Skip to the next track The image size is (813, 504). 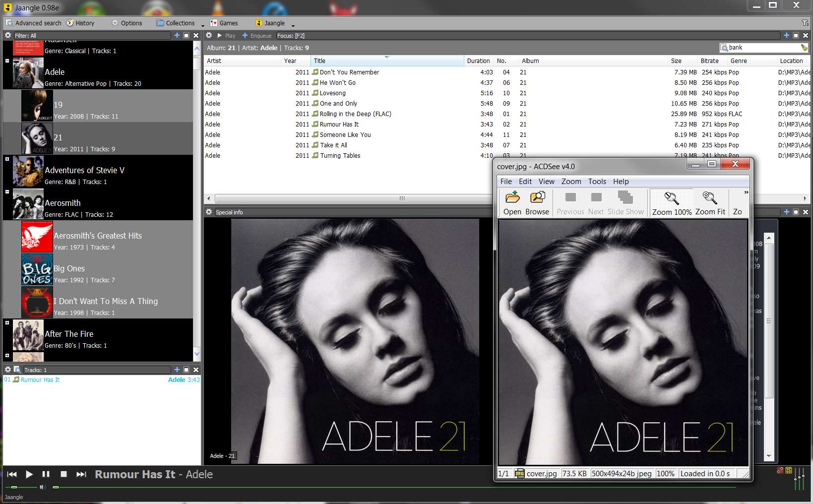81,474
